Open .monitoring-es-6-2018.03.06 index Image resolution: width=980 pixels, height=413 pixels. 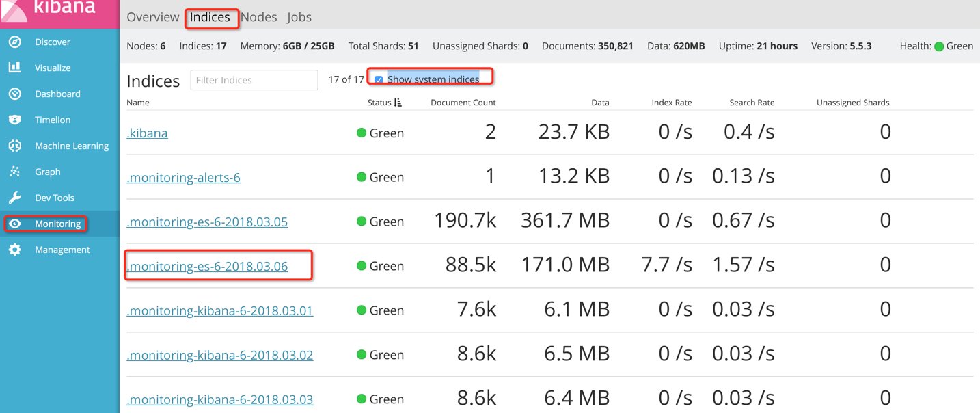point(207,266)
